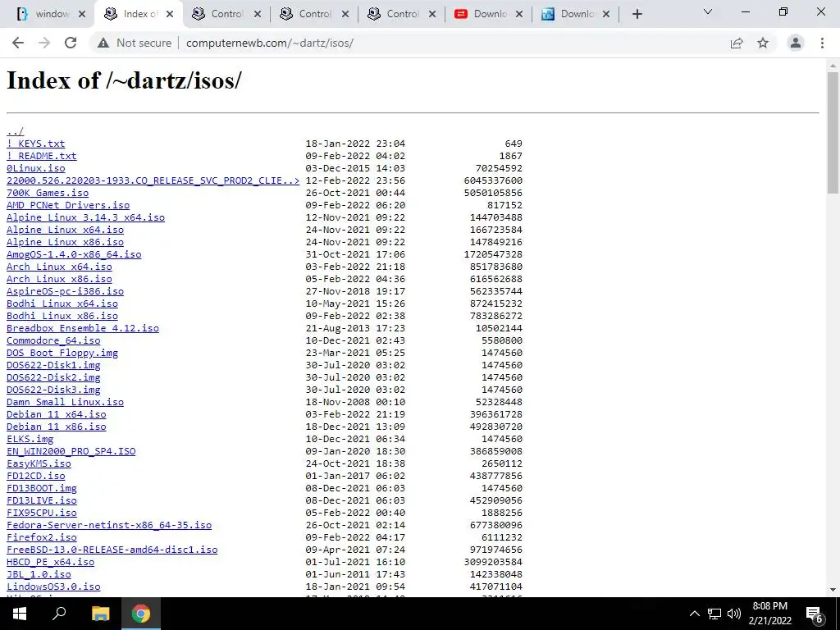This screenshot has width=840, height=630.
Task: Click DOS_Boot_Floppy.img link
Action: (62, 353)
